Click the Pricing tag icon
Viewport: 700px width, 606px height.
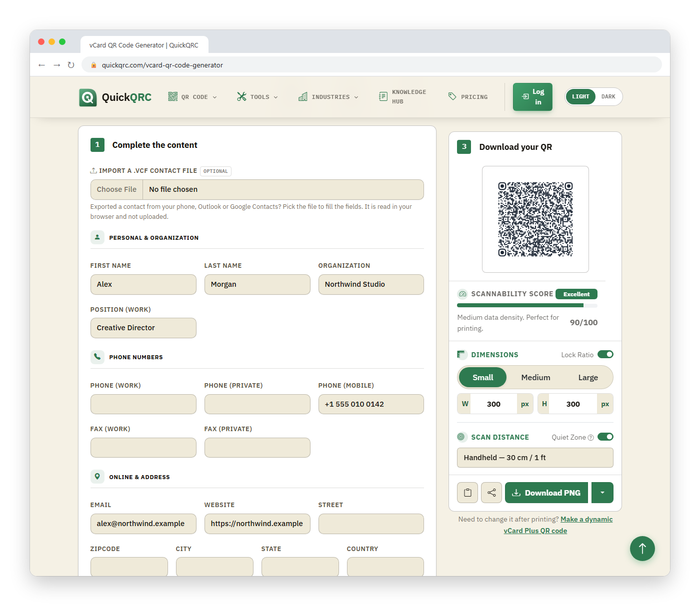point(452,96)
